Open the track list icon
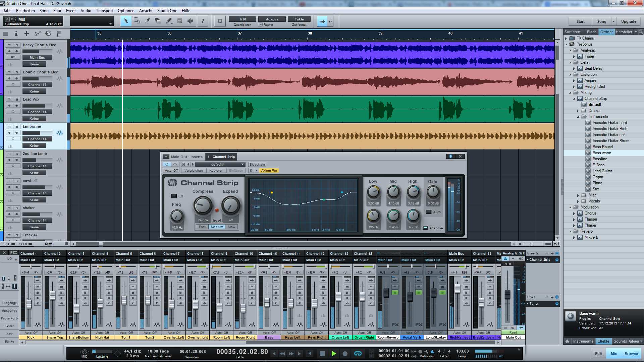 5,34
